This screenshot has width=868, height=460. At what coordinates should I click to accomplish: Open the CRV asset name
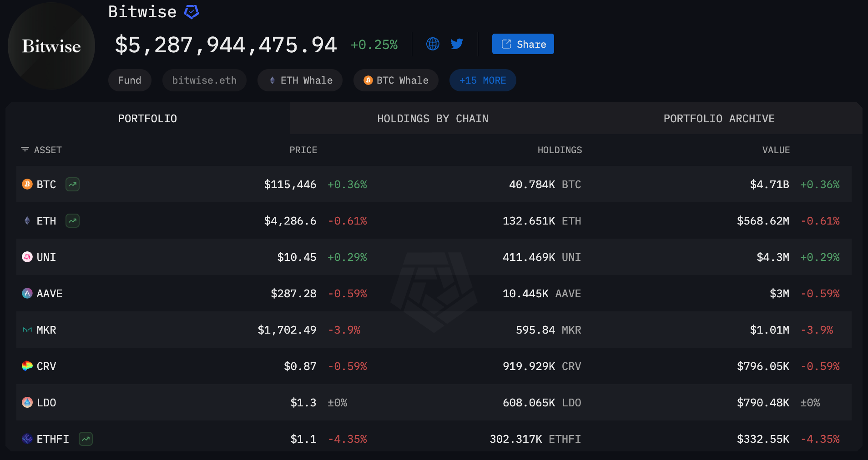pyautogui.click(x=46, y=366)
